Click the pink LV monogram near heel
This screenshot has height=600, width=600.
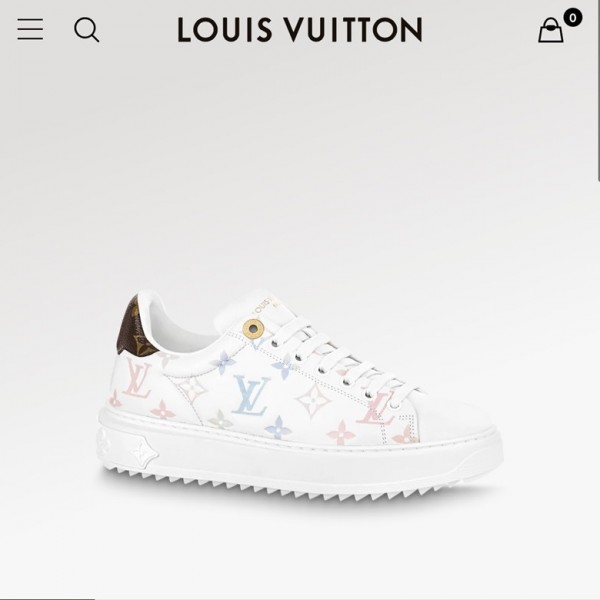[138, 379]
